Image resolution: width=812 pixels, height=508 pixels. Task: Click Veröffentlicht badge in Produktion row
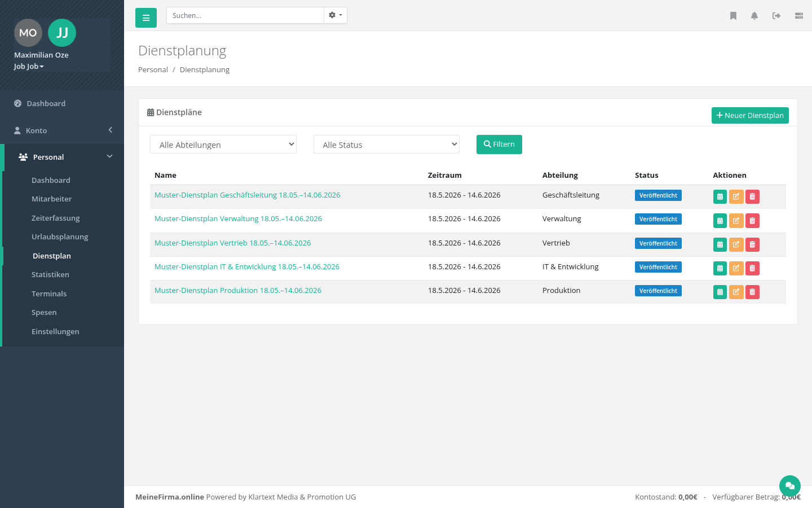click(658, 291)
